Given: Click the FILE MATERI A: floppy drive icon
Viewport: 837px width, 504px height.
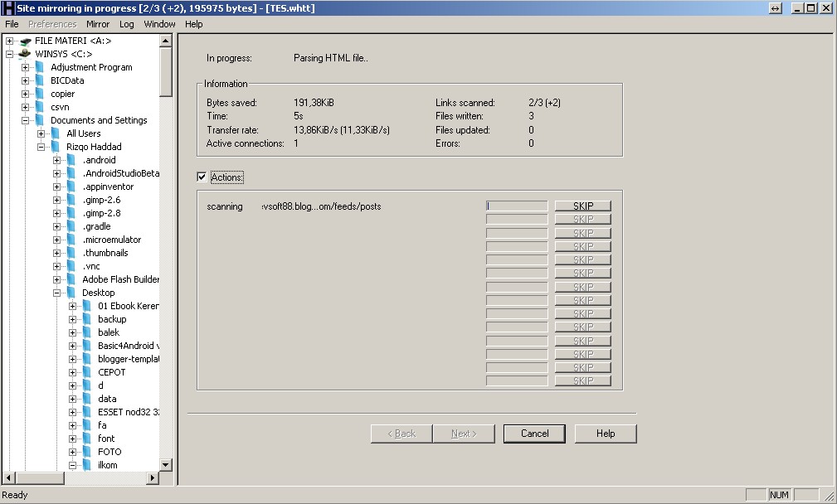Looking at the screenshot, I should [25, 41].
